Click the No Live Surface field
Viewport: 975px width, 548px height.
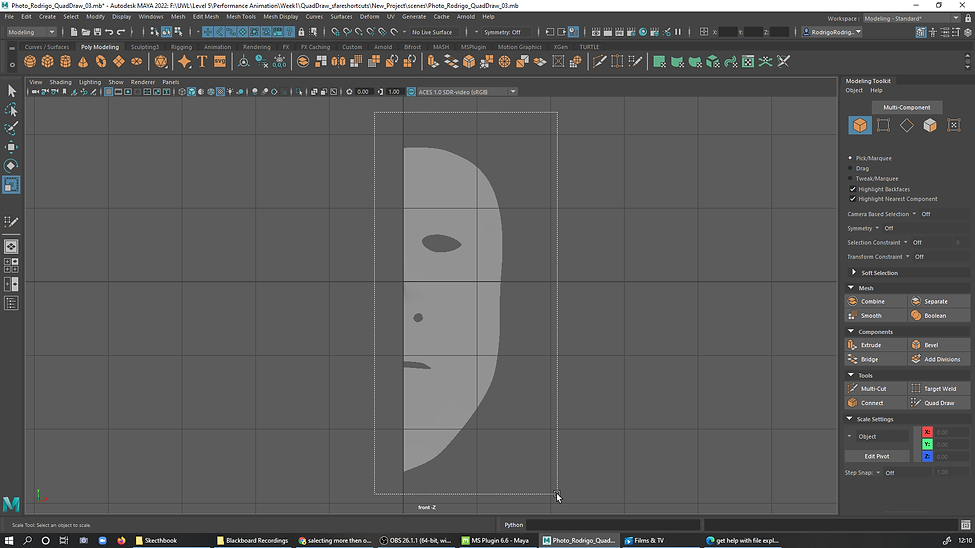(432, 32)
